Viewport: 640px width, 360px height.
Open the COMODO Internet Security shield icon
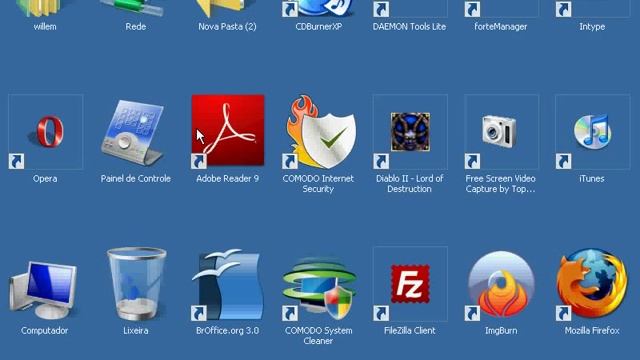[x=321, y=132]
